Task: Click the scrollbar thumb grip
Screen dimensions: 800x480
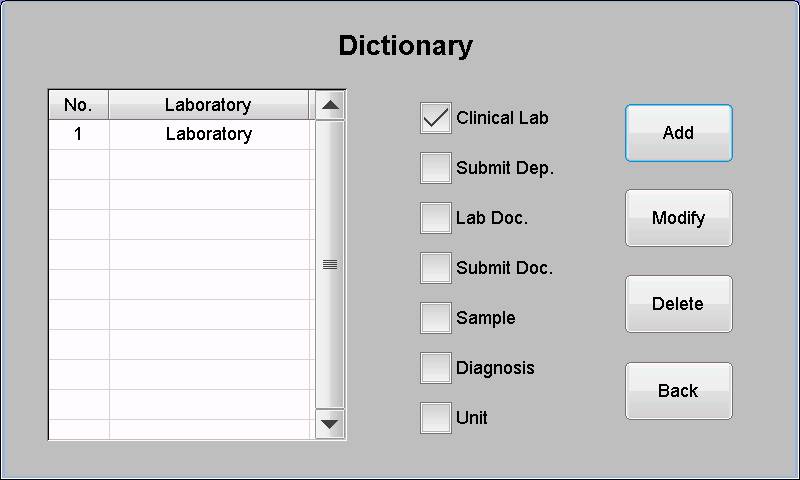Action: click(330, 264)
